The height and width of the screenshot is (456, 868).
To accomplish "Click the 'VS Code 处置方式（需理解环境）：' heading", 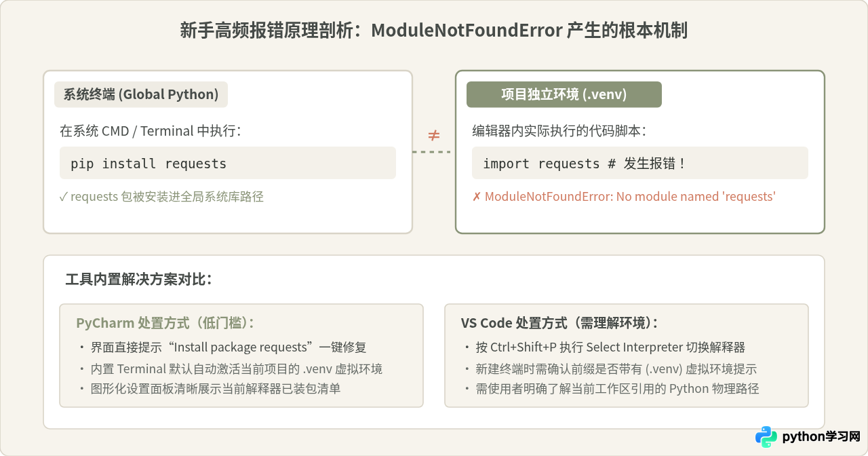I will 559,323.
